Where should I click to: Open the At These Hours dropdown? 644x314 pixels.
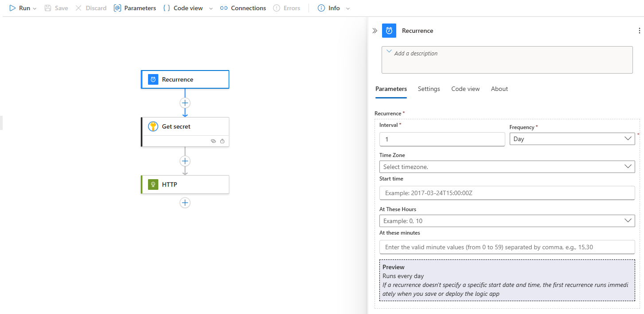point(507,221)
